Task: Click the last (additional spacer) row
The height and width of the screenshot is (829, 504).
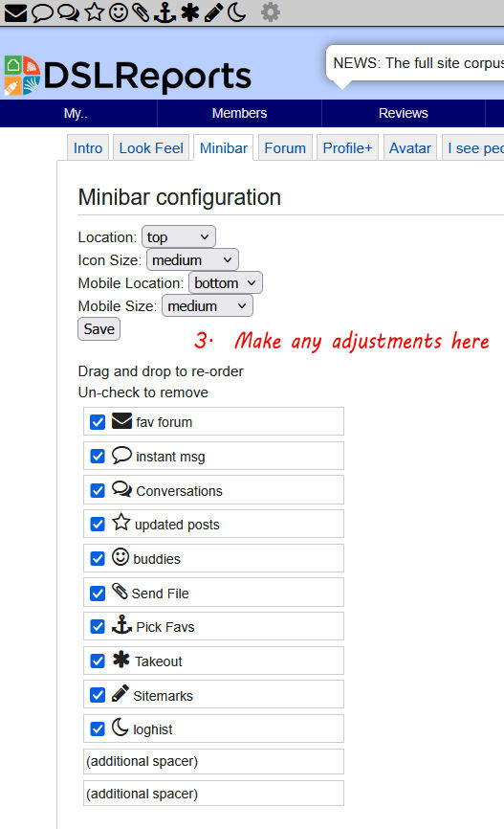Action: point(213,793)
